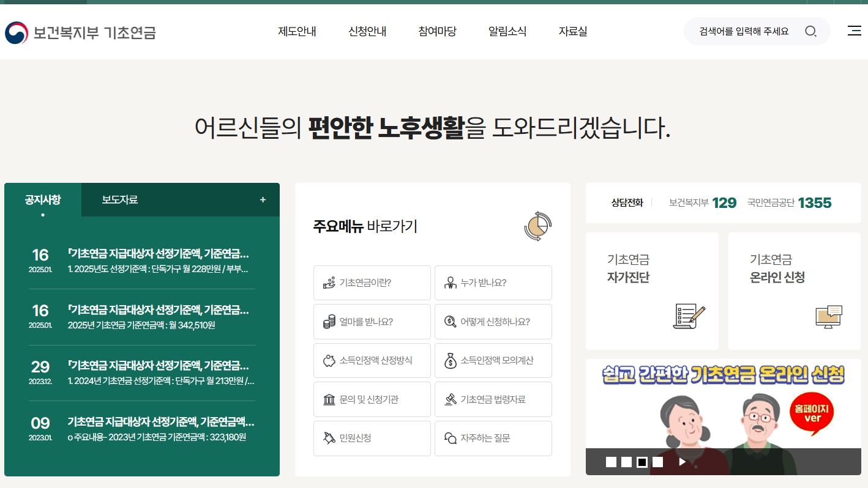The height and width of the screenshot is (488, 868).
Task: Select the fourth banner slide indicator
Action: click(x=657, y=462)
